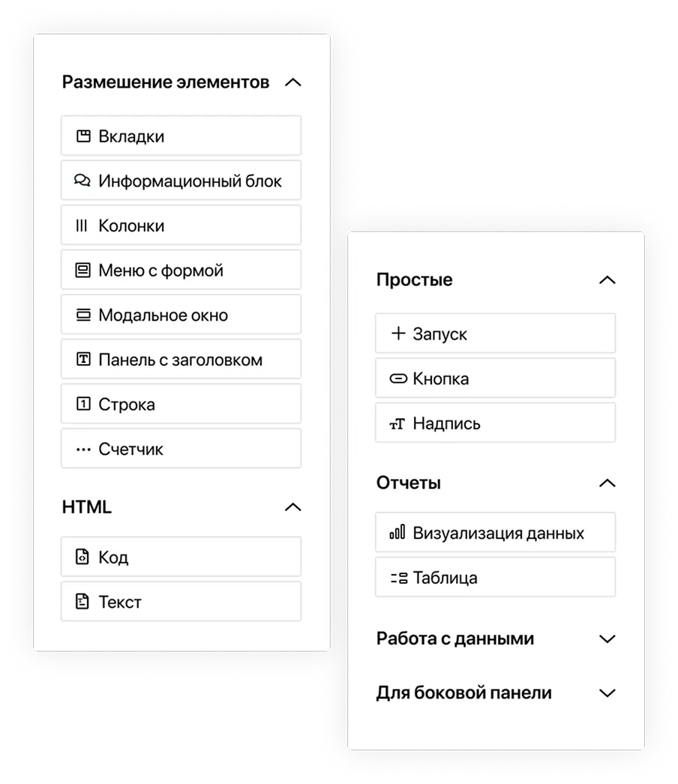
Task: Select the Код icon under HTML
Action: tap(82, 556)
